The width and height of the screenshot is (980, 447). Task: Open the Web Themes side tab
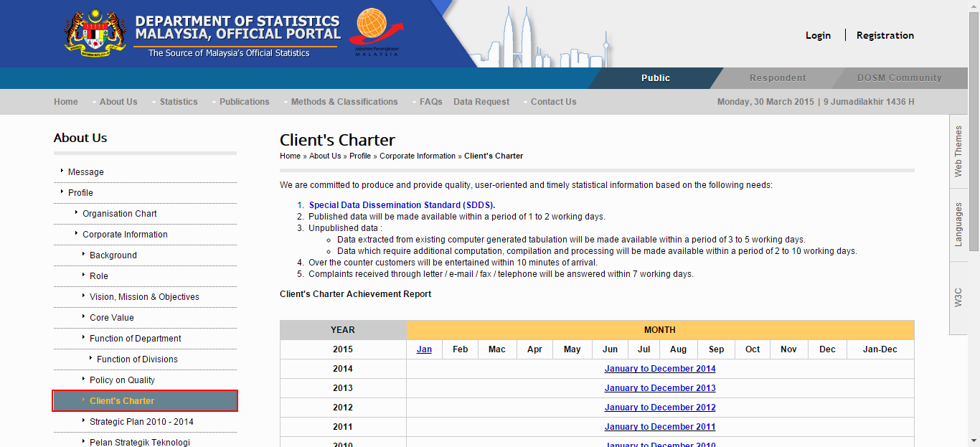[958, 151]
